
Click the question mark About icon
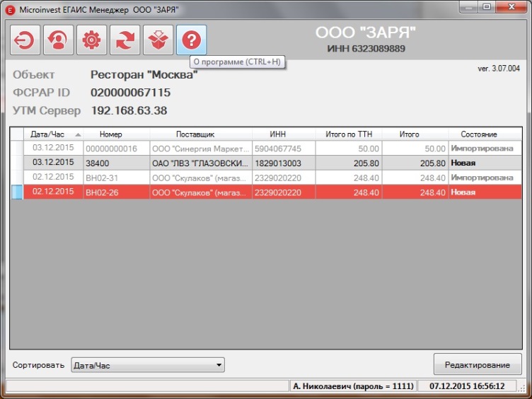click(191, 41)
